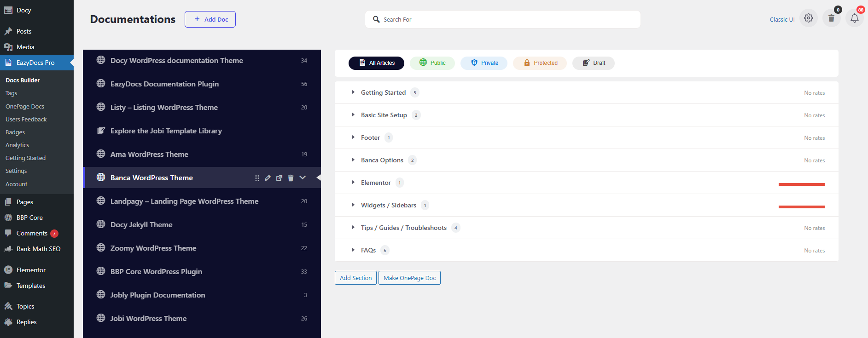Select Landpagy – Landing Page WordPress Theme doc
Screen dimensions: 868x338
pos(202,201)
